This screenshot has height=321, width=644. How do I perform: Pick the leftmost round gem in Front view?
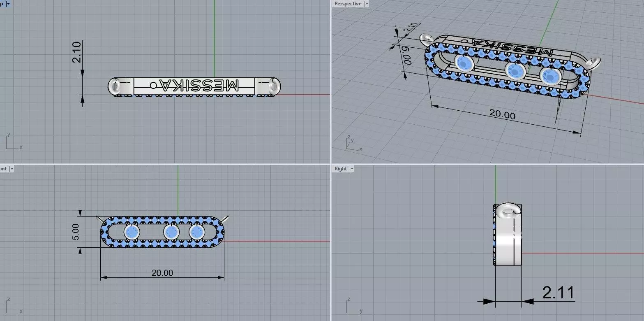click(132, 233)
